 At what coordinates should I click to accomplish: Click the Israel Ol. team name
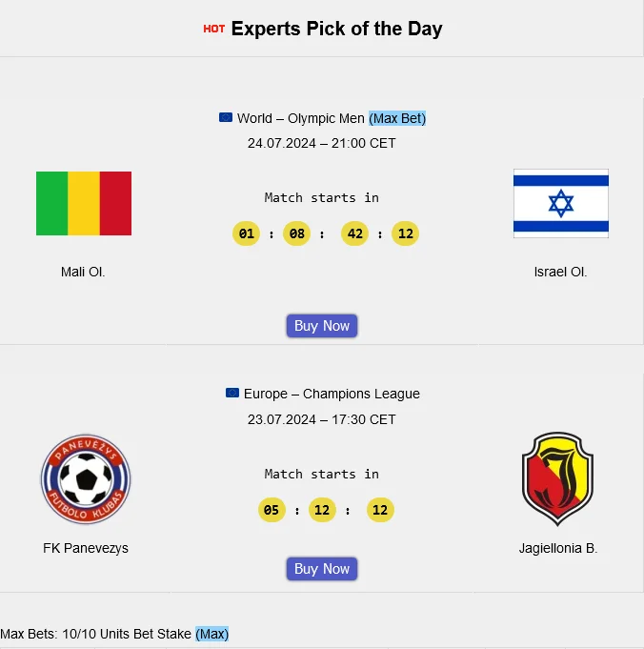tap(561, 272)
